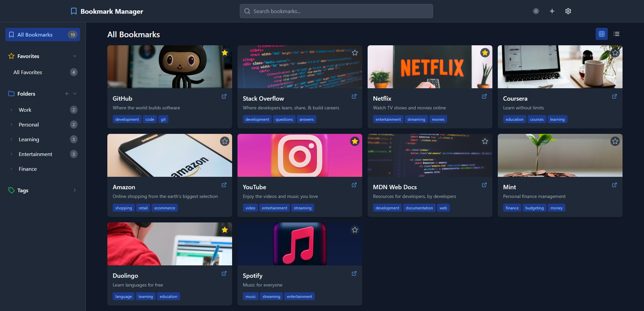Screen dimensions: 644x311
Task: Open Mint external link icon
Action: click(614, 185)
